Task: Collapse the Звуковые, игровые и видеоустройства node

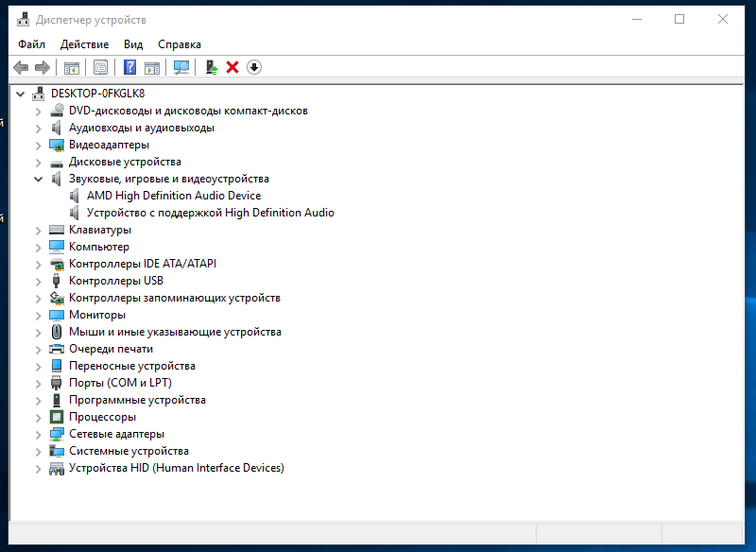Action: click(39, 179)
